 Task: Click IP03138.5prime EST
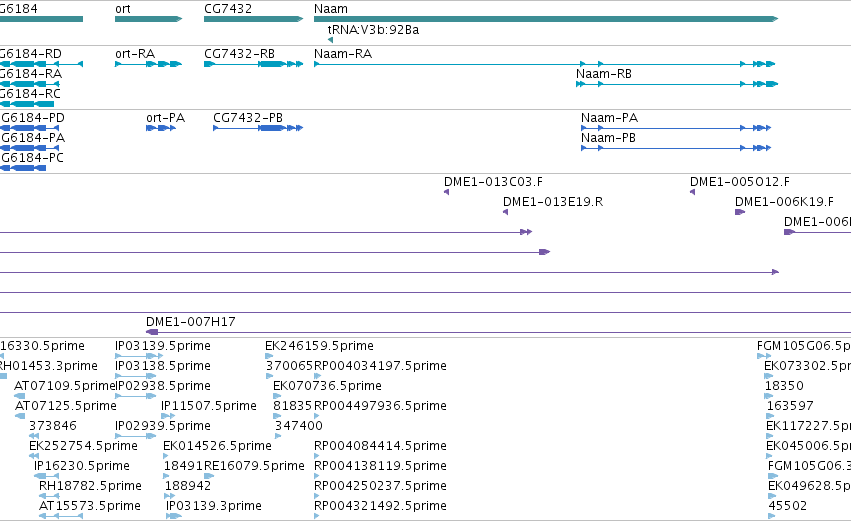tap(163, 366)
